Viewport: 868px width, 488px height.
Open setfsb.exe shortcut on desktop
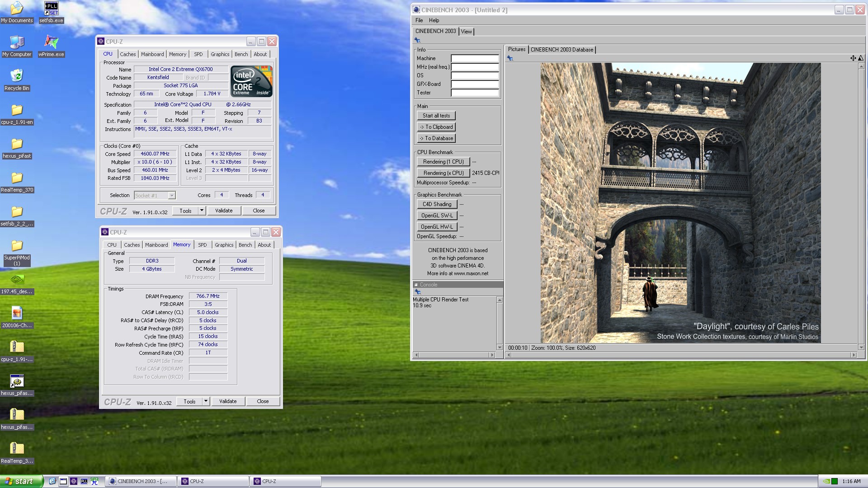[x=51, y=12]
